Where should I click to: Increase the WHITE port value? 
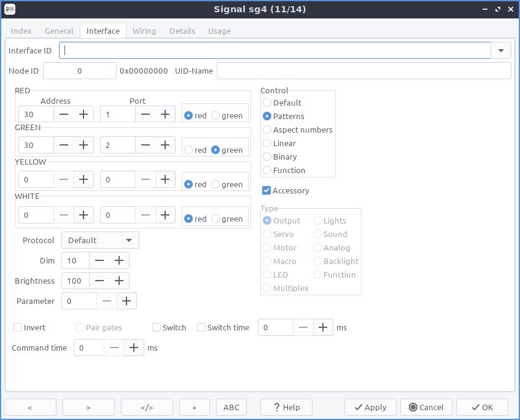click(x=165, y=215)
